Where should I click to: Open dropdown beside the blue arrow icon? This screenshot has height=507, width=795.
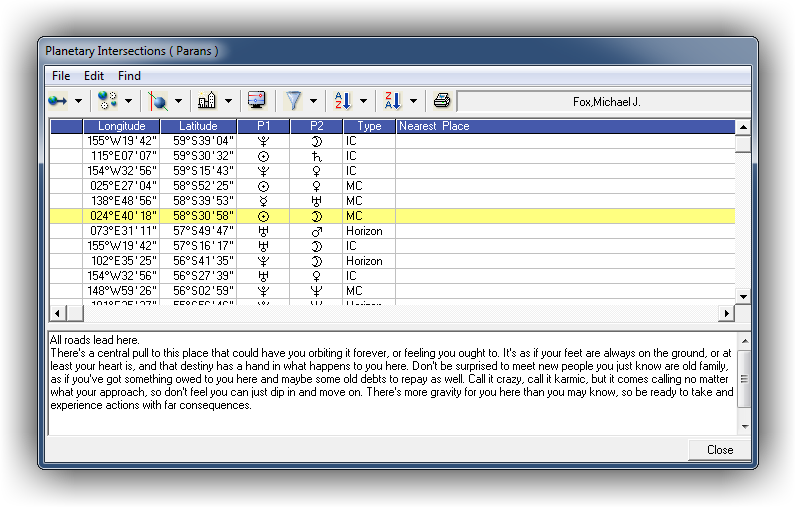[x=78, y=101]
